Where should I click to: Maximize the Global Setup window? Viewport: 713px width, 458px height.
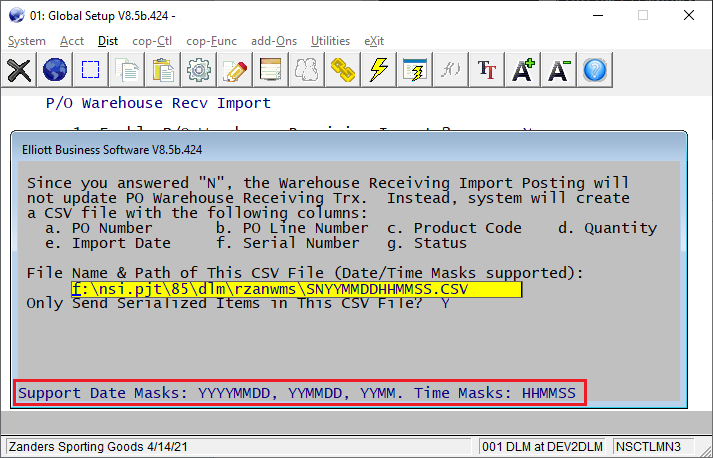click(x=643, y=15)
